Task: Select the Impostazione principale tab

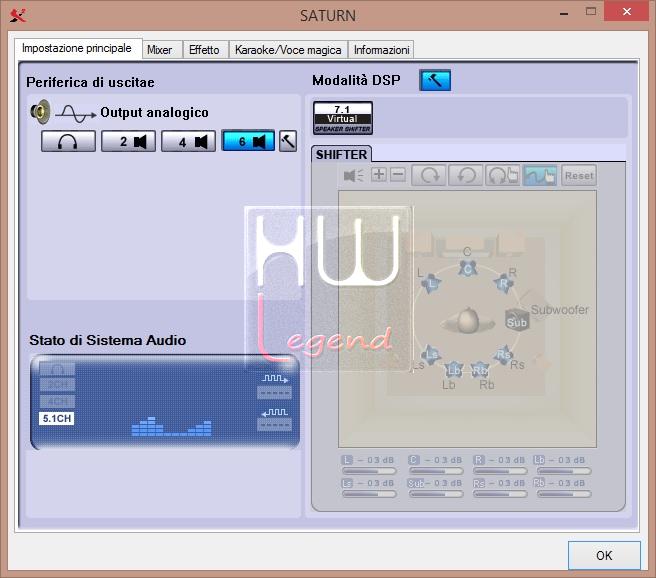Action: (77, 48)
